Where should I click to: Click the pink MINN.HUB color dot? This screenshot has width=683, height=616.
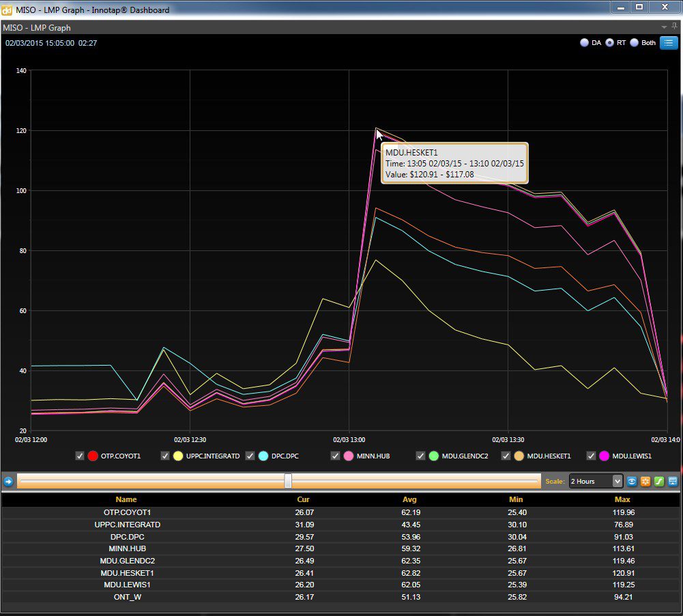[x=349, y=456]
